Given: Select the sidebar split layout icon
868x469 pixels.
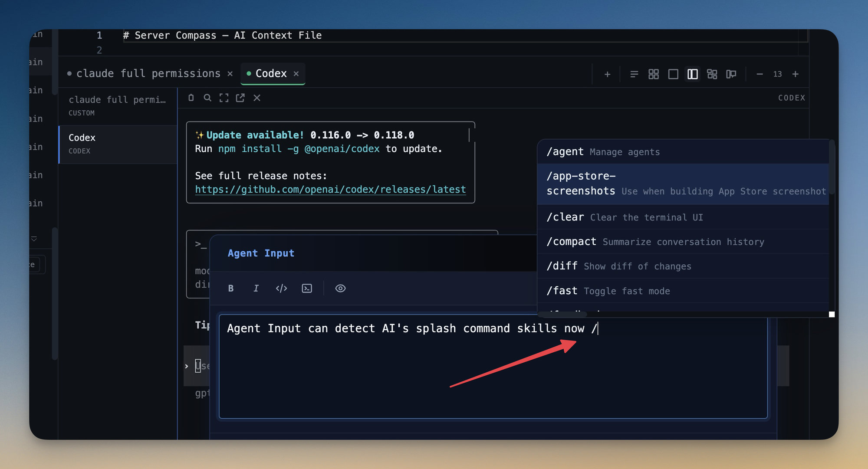Looking at the screenshot, I should click(x=693, y=74).
